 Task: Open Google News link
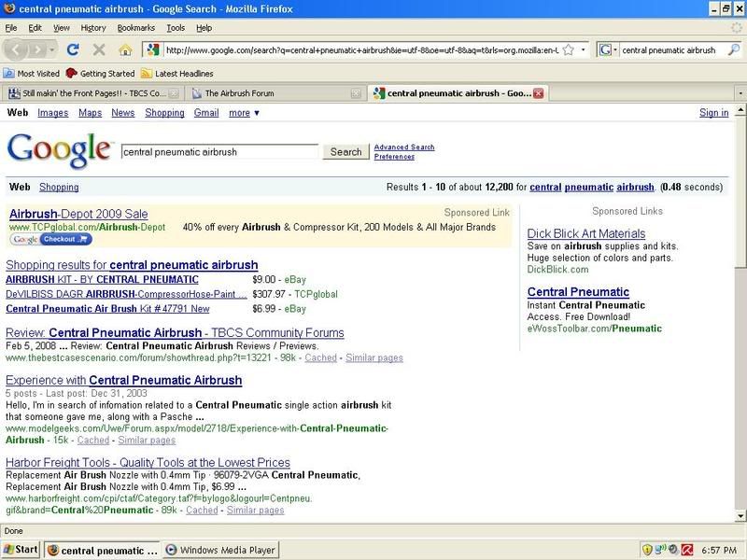click(x=123, y=113)
